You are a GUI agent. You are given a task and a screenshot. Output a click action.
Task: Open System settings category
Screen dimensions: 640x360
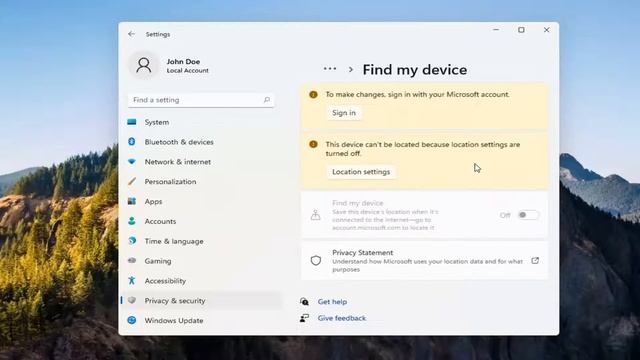202,122
